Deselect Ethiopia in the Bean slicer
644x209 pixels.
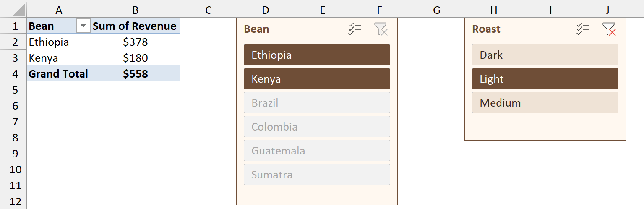coord(317,55)
